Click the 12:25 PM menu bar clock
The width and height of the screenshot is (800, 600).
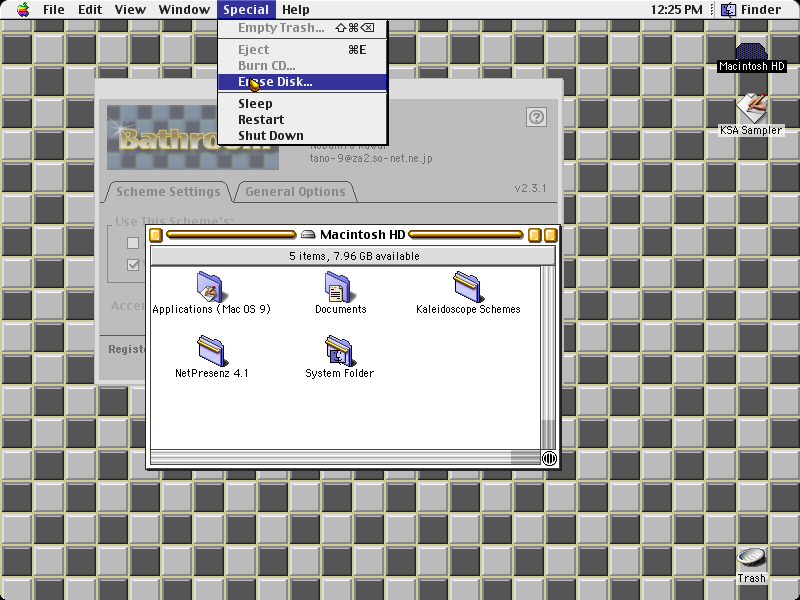pyautogui.click(x=677, y=9)
